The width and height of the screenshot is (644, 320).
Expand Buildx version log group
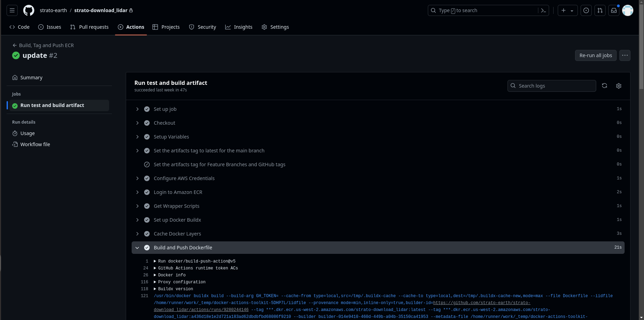point(174,289)
